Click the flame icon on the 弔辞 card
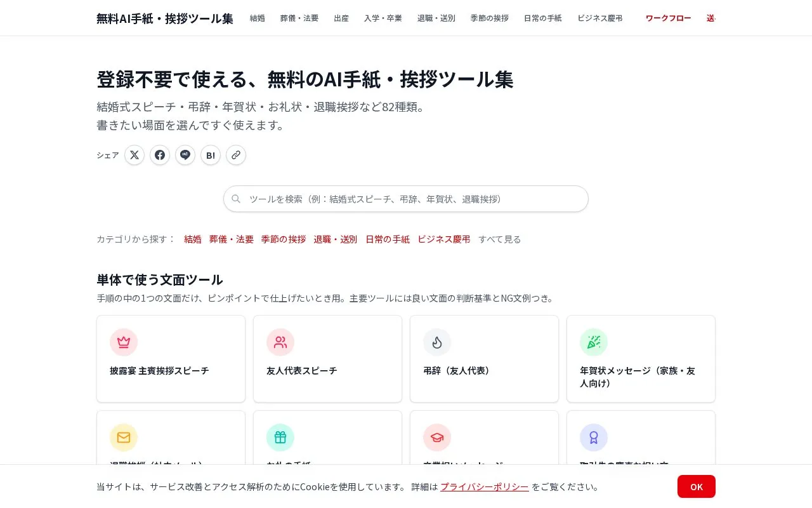 pyautogui.click(x=437, y=342)
